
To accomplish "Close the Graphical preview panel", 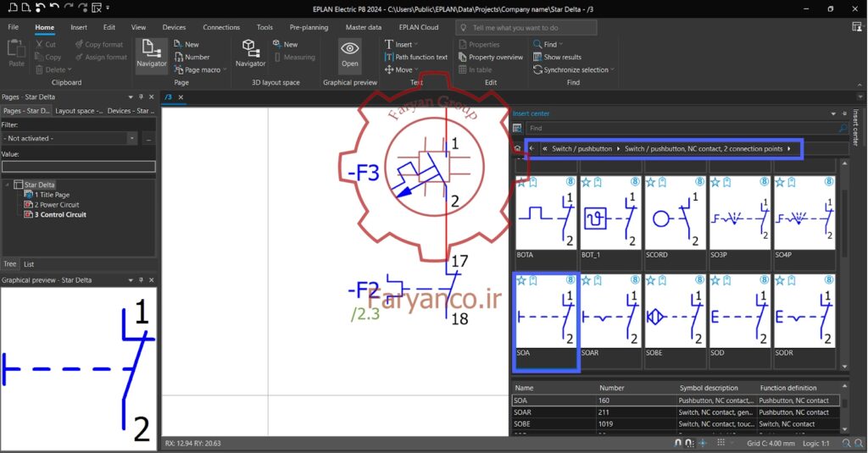I will [x=152, y=280].
